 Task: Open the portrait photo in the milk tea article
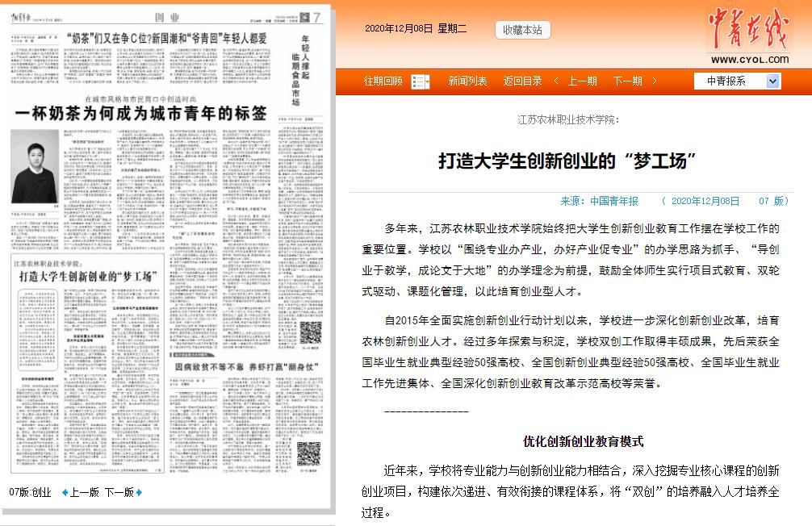pos(35,167)
